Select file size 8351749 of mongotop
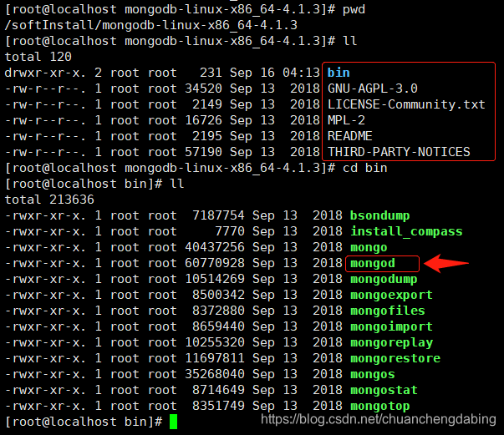Viewport: 504px width, 435px height. click(218, 406)
